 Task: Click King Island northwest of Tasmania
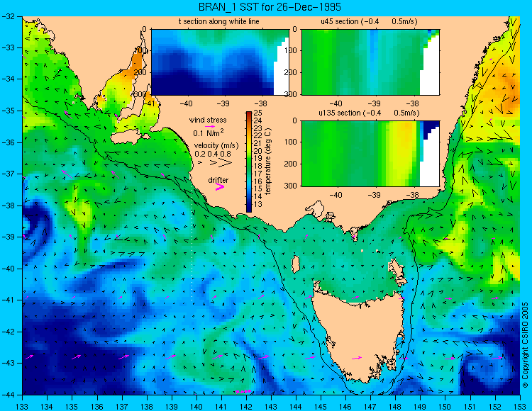point(296,264)
